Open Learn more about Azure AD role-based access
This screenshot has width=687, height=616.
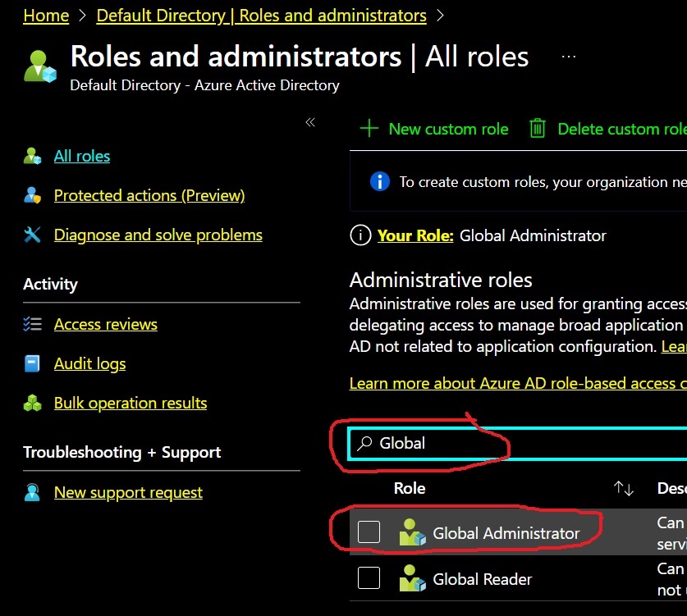[518, 384]
